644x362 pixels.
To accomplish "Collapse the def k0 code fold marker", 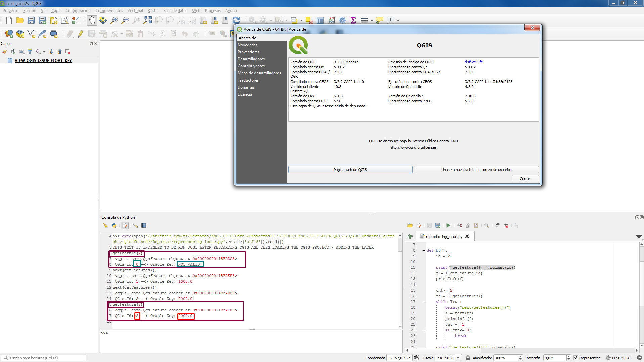I will pyautogui.click(x=424, y=250).
